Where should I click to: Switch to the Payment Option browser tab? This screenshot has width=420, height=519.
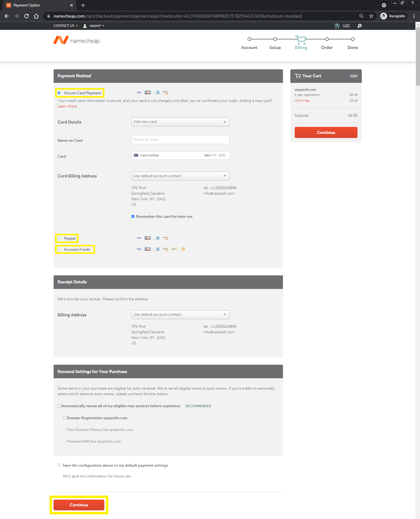(39, 5)
